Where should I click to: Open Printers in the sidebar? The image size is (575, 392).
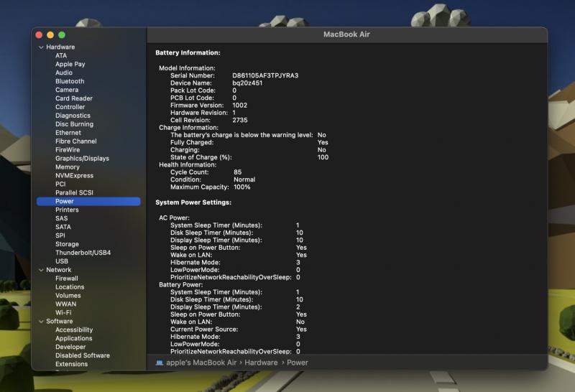(67, 210)
